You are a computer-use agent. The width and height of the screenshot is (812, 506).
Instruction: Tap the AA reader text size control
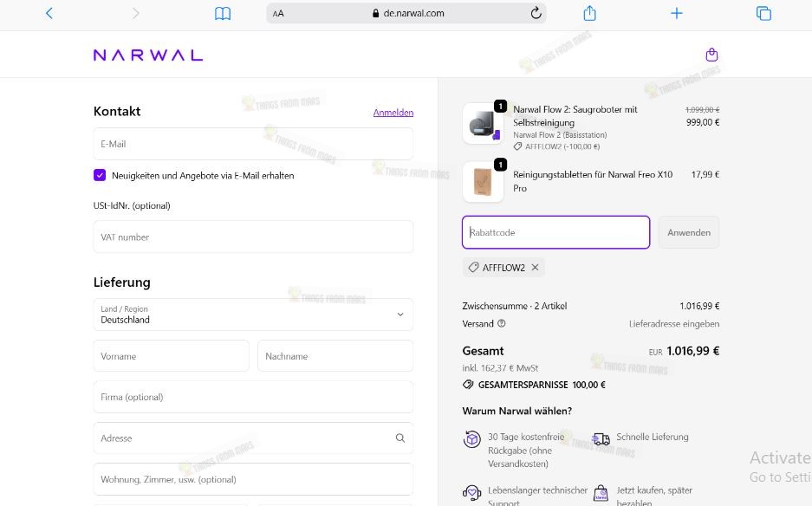pyautogui.click(x=278, y=14)
